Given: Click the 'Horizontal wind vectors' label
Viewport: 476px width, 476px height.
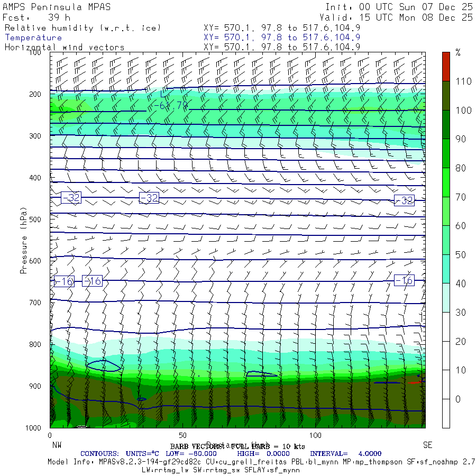Looking at the screenshot, I should coord(65,48).
